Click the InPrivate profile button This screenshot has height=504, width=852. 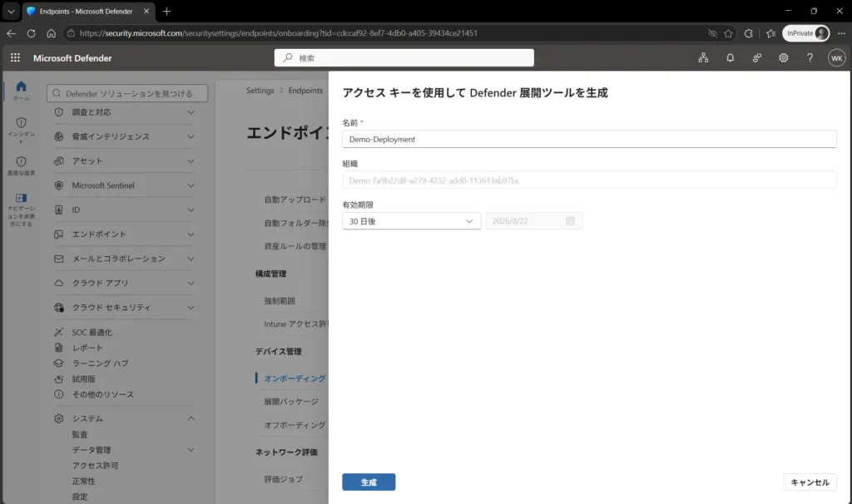pyautogui.click(x=805, y=33)
